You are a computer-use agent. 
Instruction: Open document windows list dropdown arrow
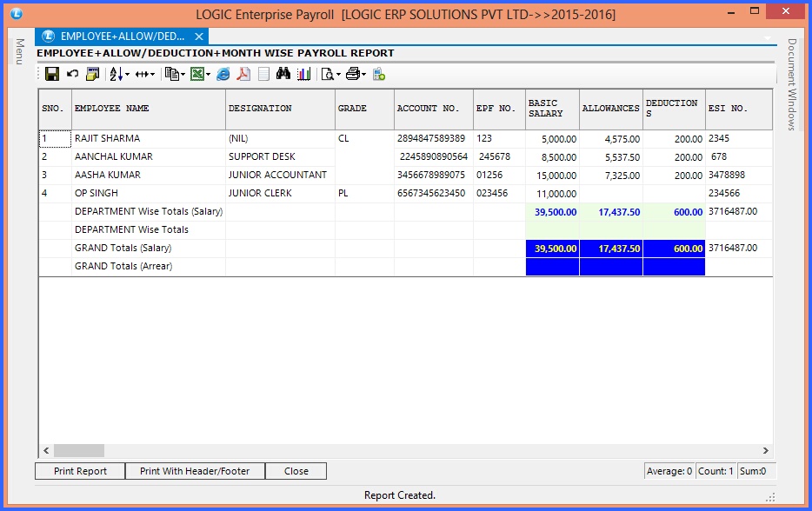[768, 37]
